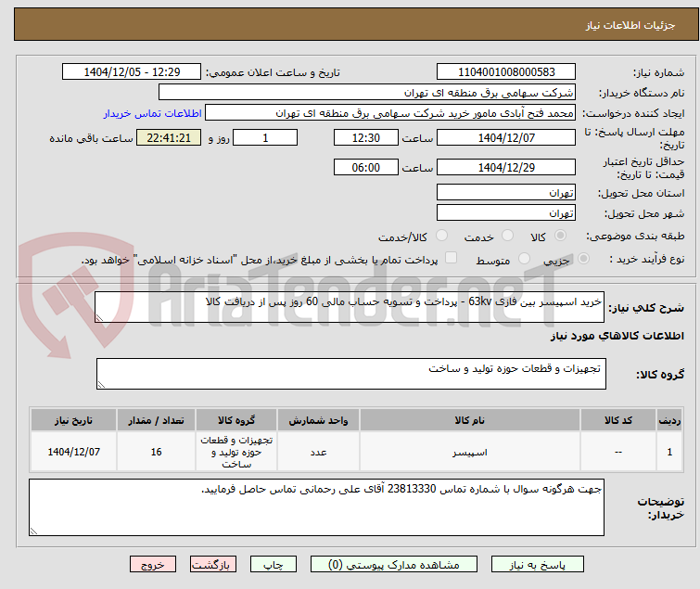Click the remaining days field showing 1
The image size is (700, 589).
point(265,137)
